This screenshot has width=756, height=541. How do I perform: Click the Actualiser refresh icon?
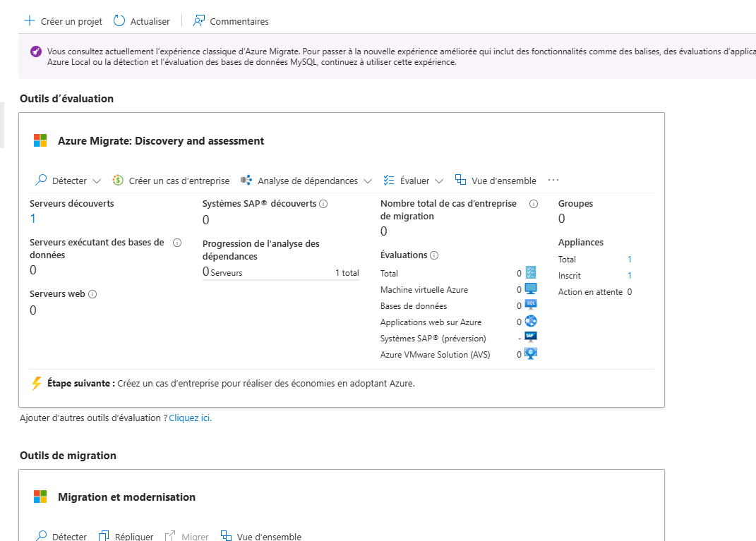point(119,20)
